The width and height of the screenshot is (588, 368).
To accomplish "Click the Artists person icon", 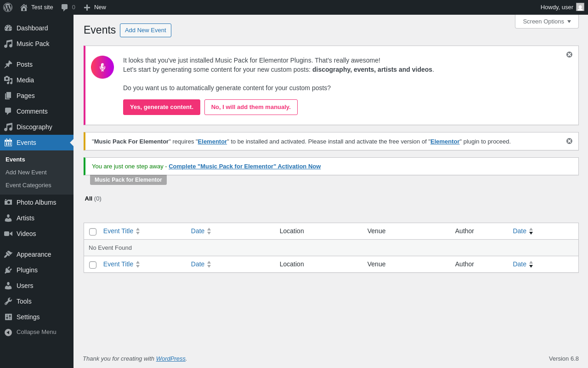I will point(8,218).
